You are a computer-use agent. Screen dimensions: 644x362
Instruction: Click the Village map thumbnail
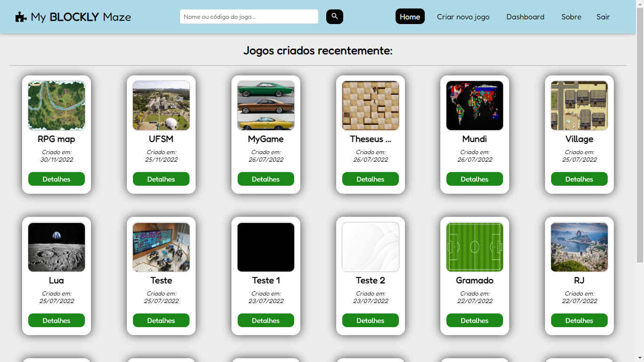click(579, 106)
